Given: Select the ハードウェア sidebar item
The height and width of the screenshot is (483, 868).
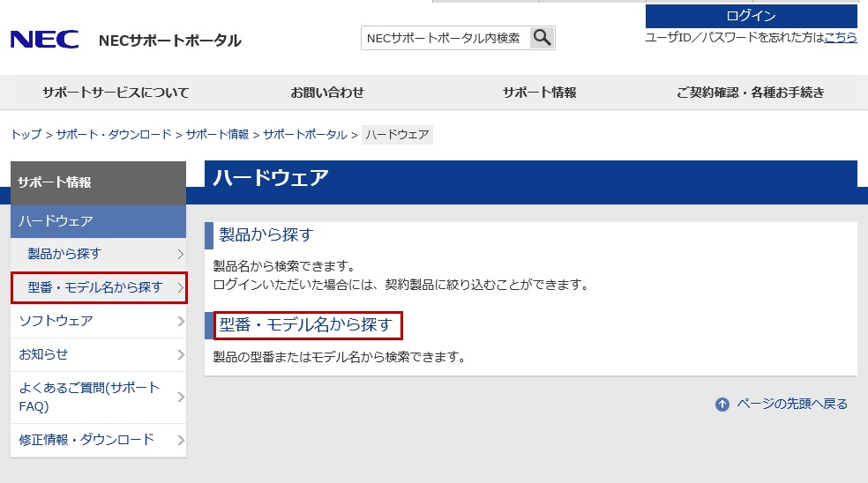Looking at the screenshot, I should pyautogui.click(x=98, y=221).
